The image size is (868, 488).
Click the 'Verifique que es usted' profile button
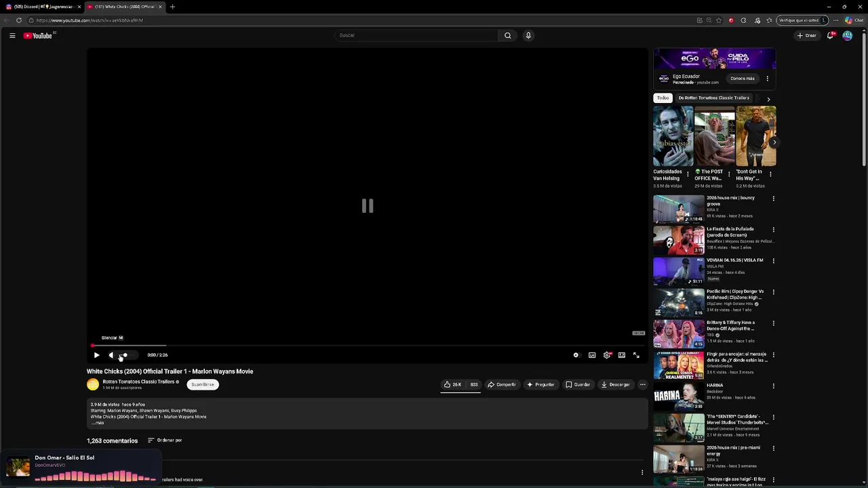coord(802,20)
